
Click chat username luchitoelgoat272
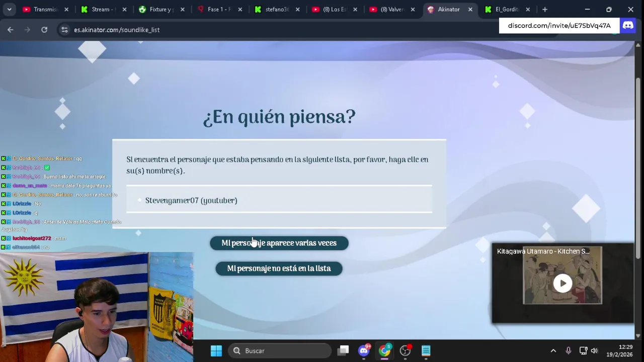point(32,238)
